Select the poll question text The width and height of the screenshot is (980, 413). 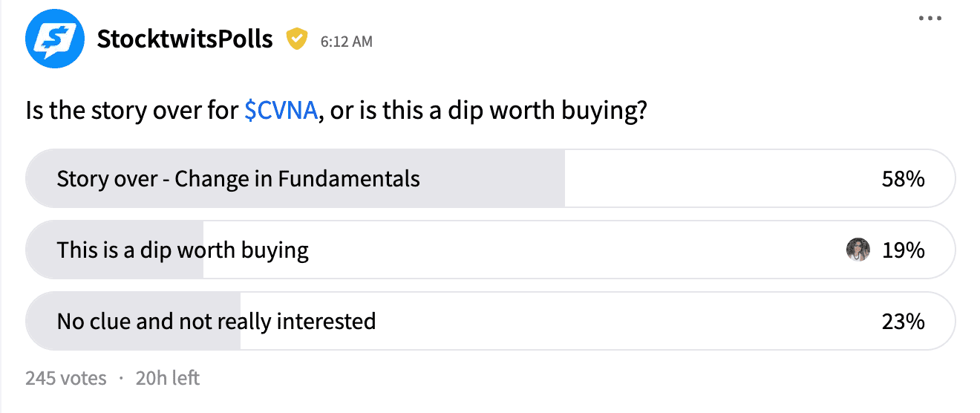[335, 111]
